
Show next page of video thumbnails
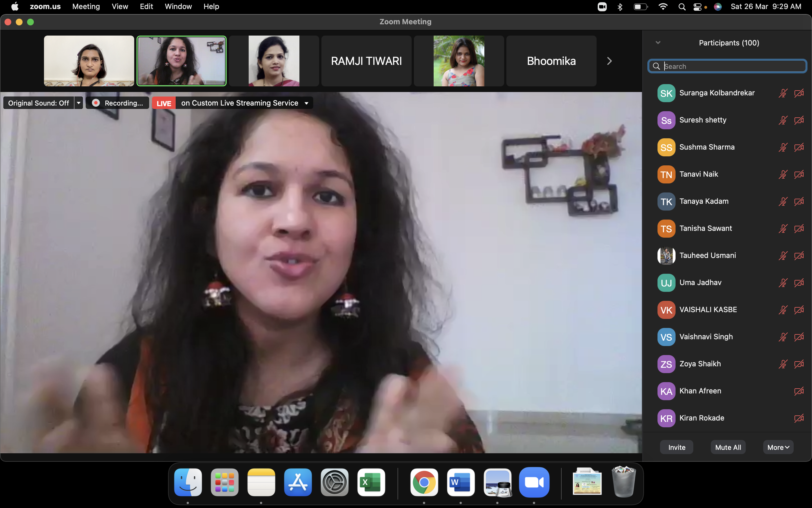[609, 61]
